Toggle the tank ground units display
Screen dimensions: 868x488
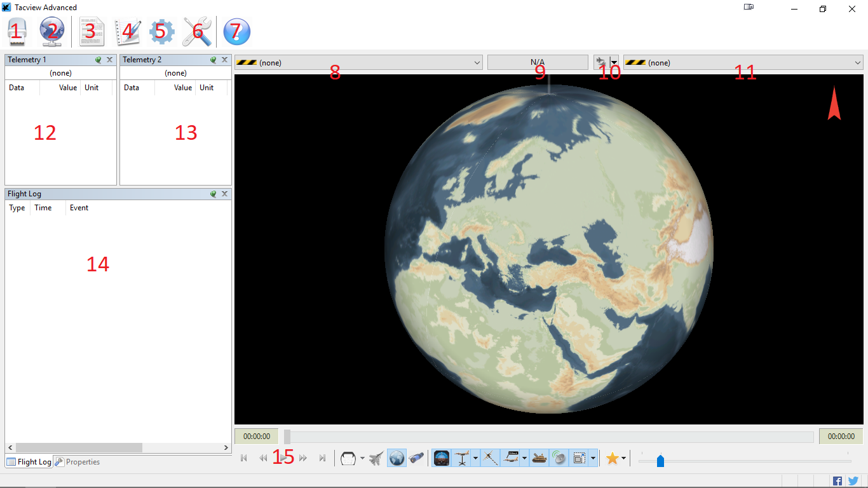pos(539,458)
